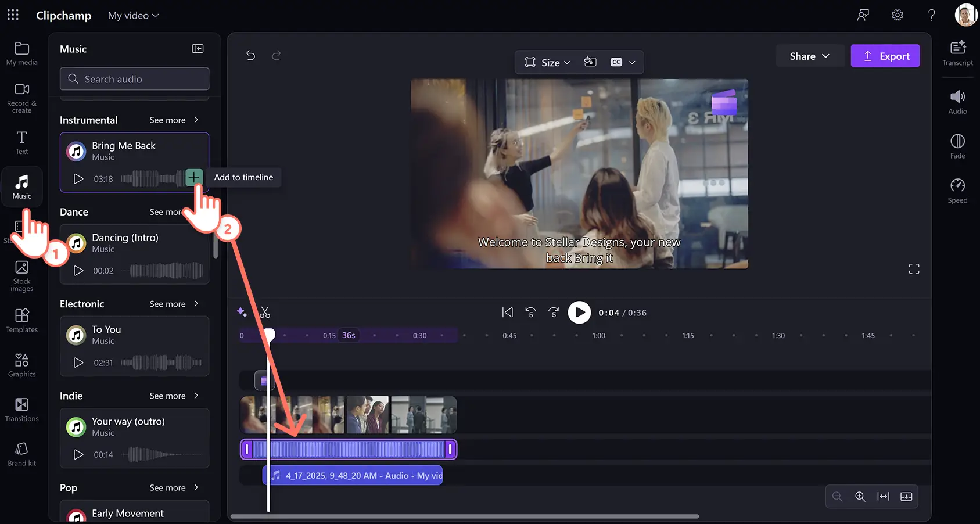This screenshot has width=980, height=524.
Task: Click the Clipchamp logo text
Action: (64, 16)
